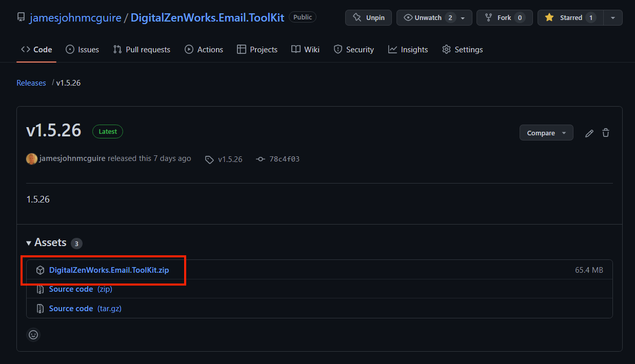Fork the repository with the Fork button
This screenshot has height=364, width=635.
[x=504, y=17]
